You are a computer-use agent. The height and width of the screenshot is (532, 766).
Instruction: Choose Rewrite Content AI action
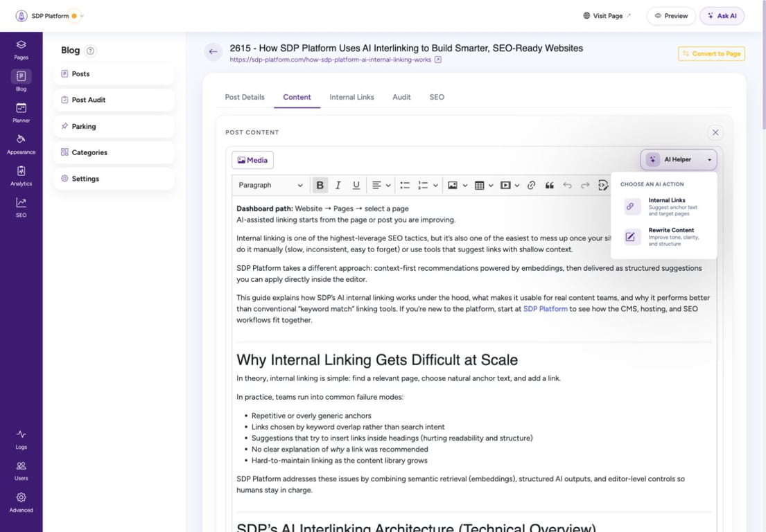pos(663,237)
